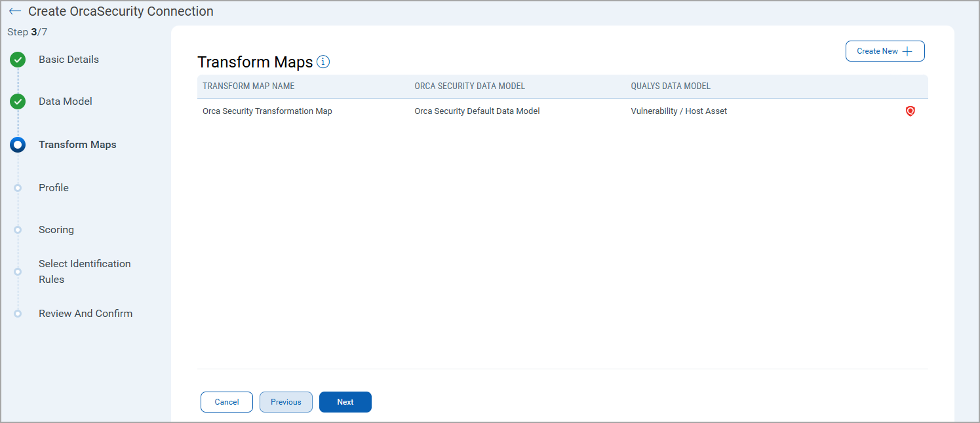
Task: Select the Orca Security Transformation Map row name
Action: click(x=267, y=111)
